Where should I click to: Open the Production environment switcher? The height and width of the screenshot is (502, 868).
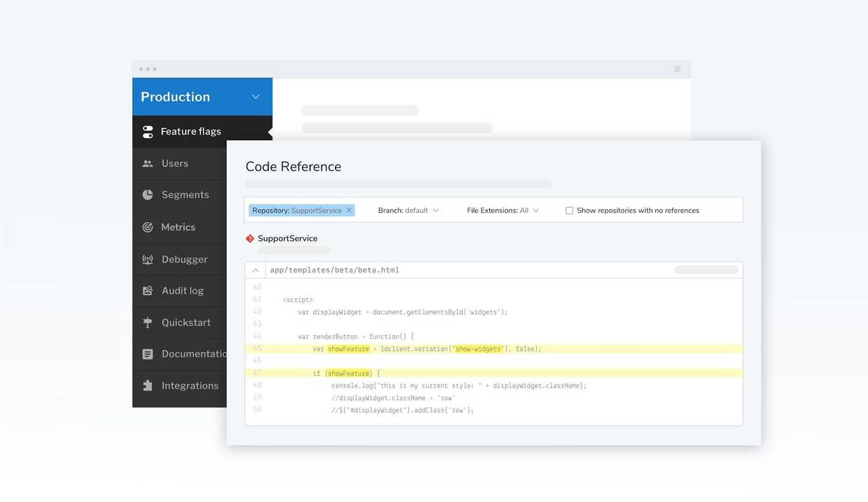click(x=202, y=97)
